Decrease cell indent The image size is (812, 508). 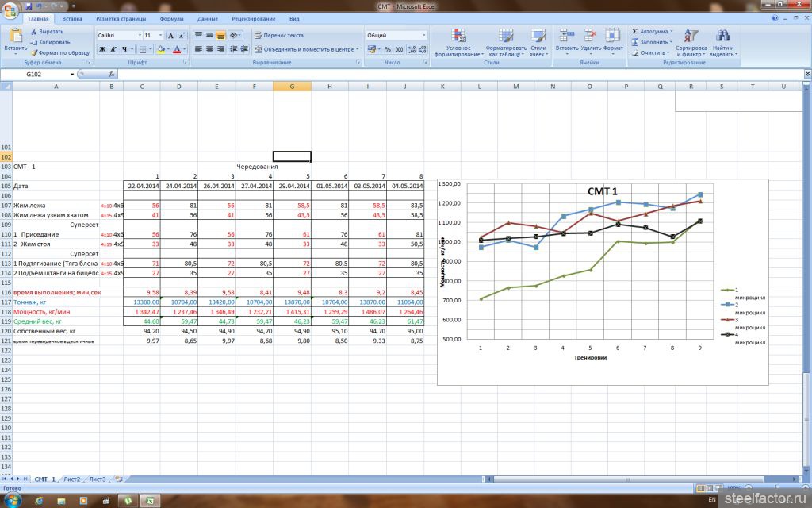234,49
